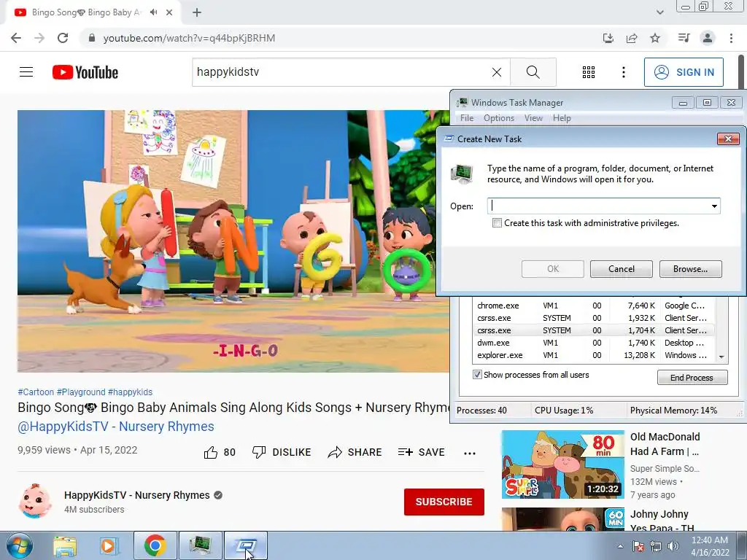Show hidden system tray icons
This screenshot has height=560, width=747.
click(x=620, y=546)
